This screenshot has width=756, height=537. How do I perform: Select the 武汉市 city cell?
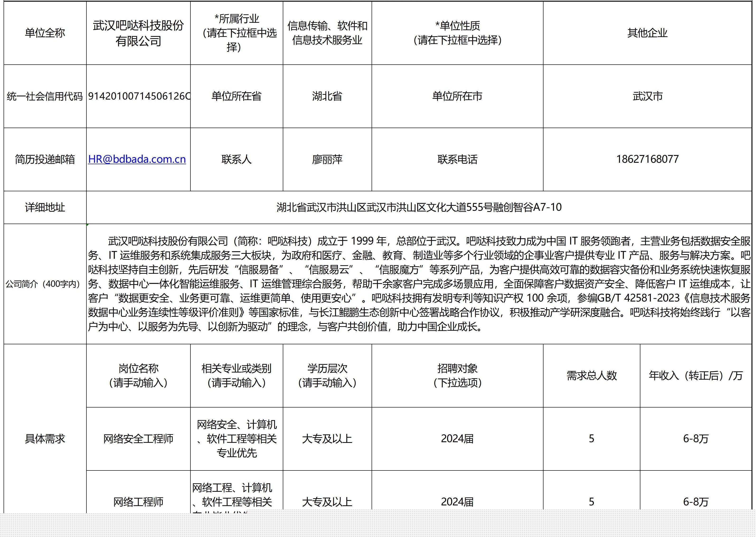pyautogui.click(x=647, y=96)
